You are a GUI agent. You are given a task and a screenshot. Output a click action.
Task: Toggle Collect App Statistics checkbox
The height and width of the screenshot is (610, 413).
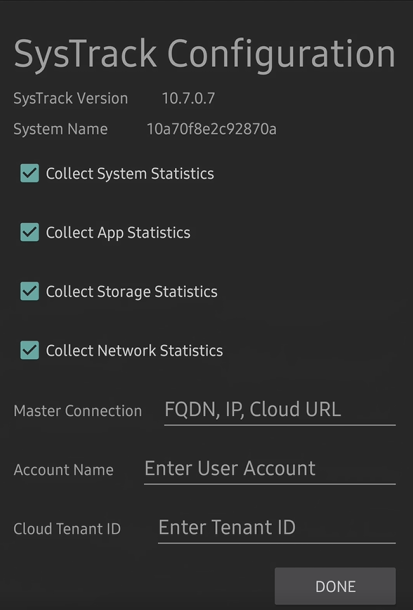(30, 232)
